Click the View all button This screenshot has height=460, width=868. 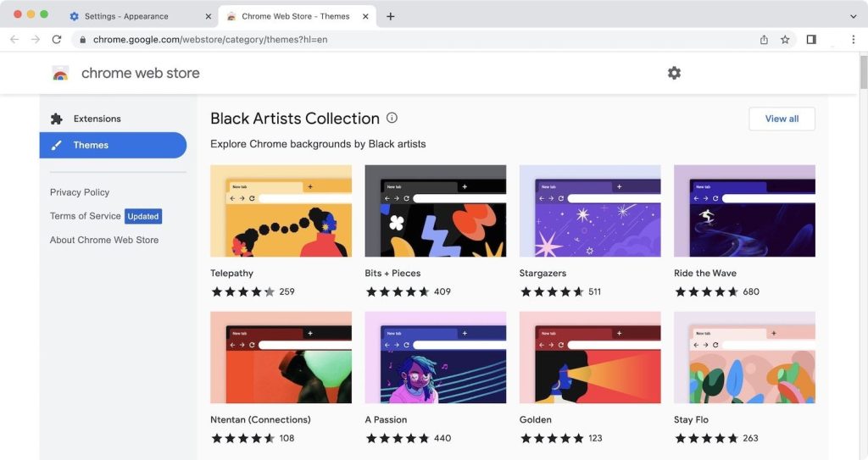[x=782, y=119]
